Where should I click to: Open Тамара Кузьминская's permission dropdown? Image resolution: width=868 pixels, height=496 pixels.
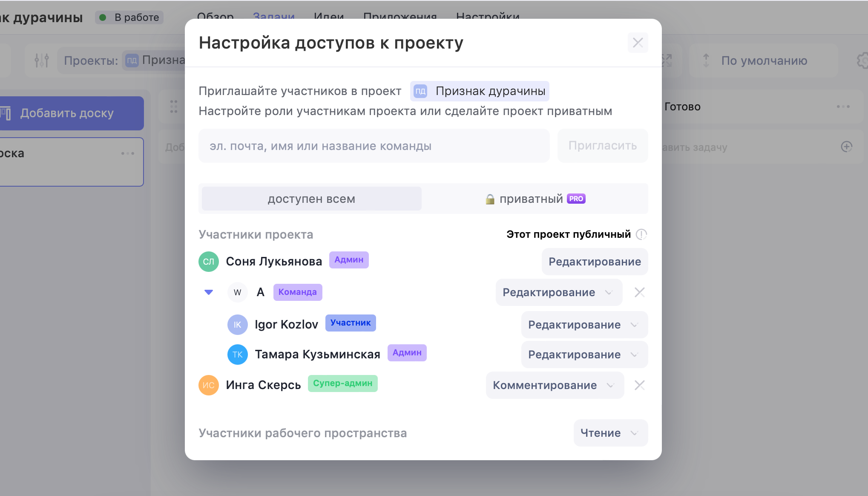coord(584,355)
